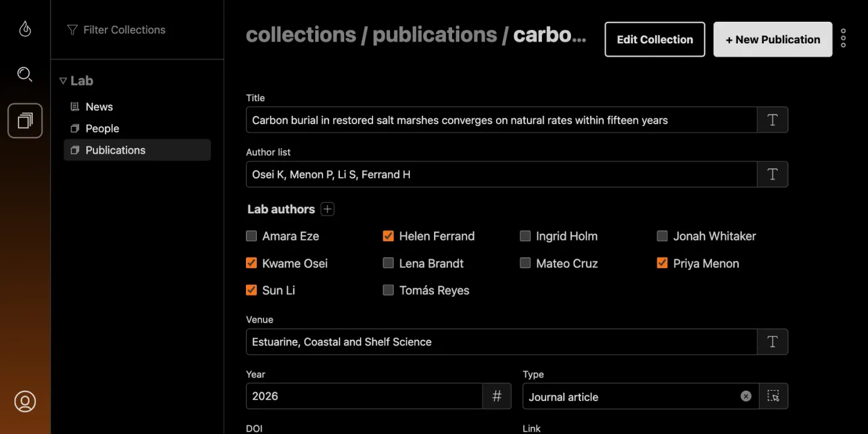Open the People collection
The width and height of the screenshot is (868, 434).
coord(137,128)
